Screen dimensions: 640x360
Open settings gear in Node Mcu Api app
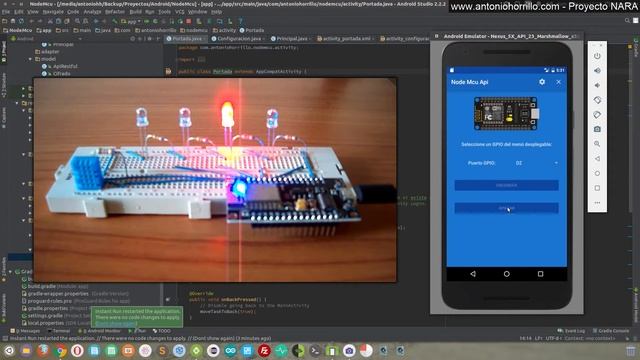[x=542, y=82]
